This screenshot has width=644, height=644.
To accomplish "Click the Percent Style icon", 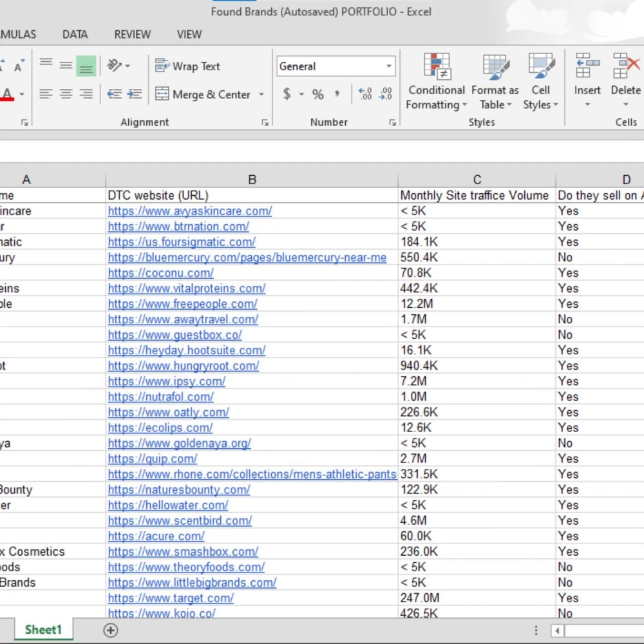I will (x=317, y=94).
